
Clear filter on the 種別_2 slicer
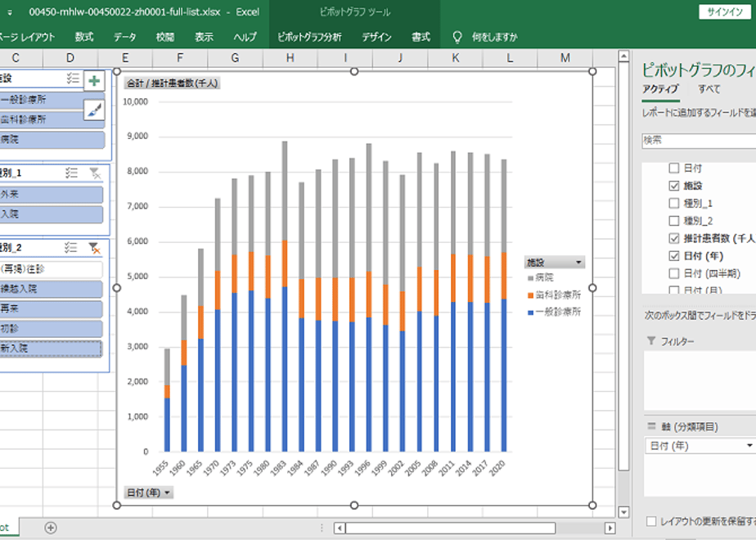95,248
